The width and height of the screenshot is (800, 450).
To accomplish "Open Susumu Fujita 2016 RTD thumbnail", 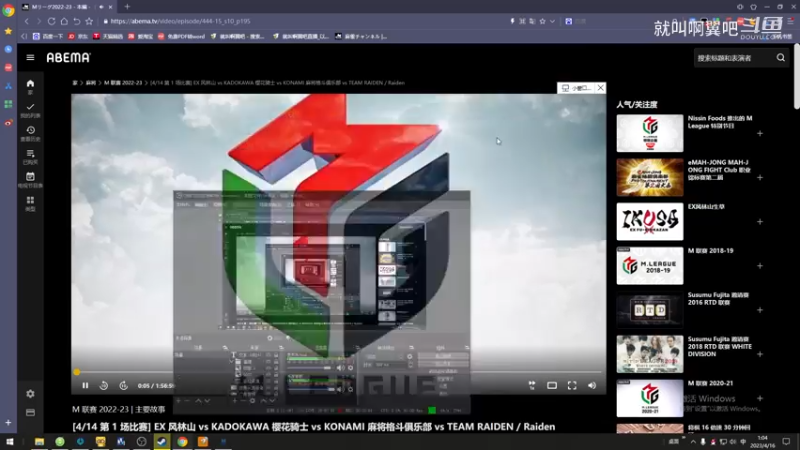I will pos(649,310).
